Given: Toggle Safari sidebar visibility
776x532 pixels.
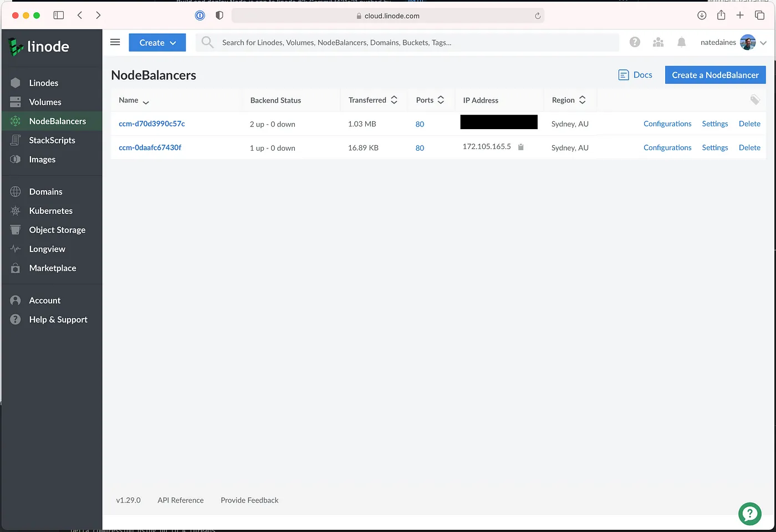Looking at the screenshot, I should tap(58, 16).
